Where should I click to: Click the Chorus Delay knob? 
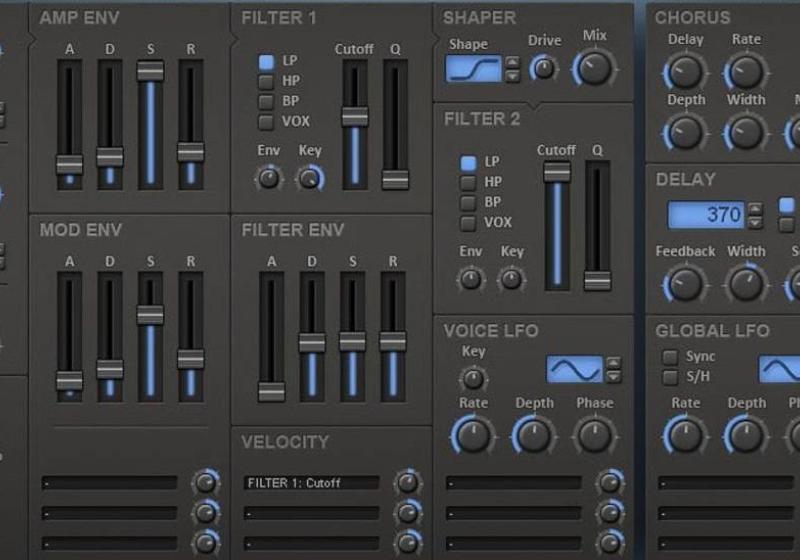coord(685,72)
